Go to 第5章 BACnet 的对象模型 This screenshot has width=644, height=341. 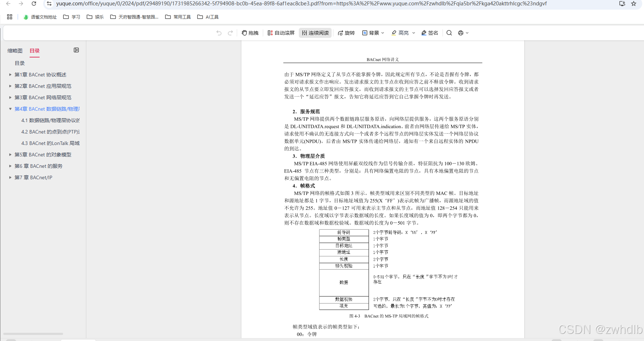click(43, 155)
